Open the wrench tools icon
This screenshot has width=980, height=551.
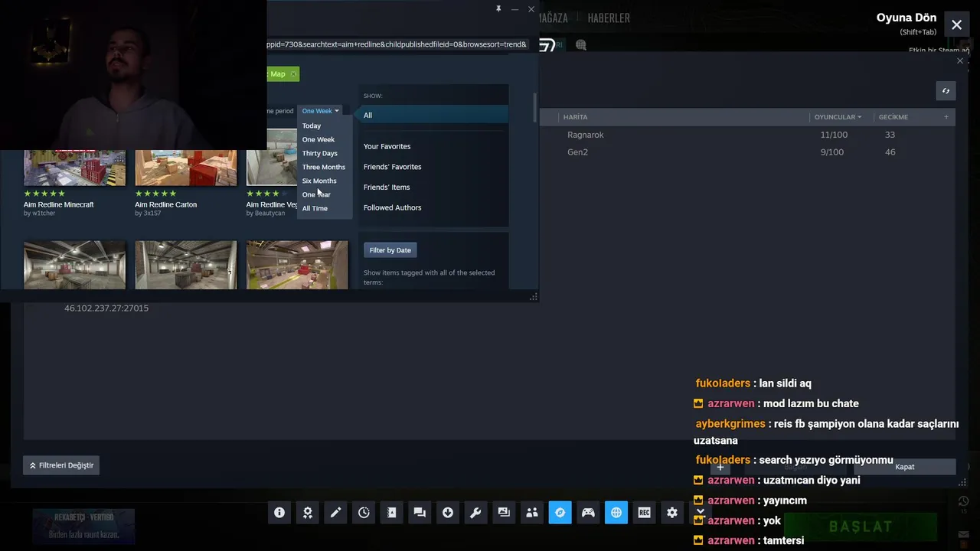coord(475,513)
